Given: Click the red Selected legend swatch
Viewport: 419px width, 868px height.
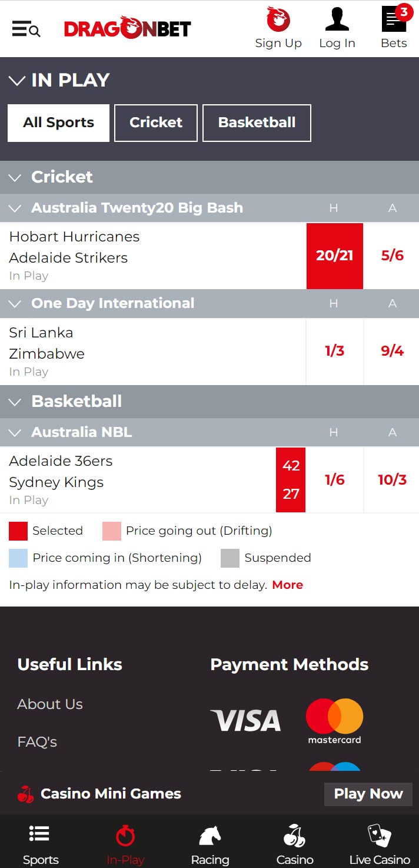Looking at the screenshot, I should pyautogui.click(x=18, y=531).
